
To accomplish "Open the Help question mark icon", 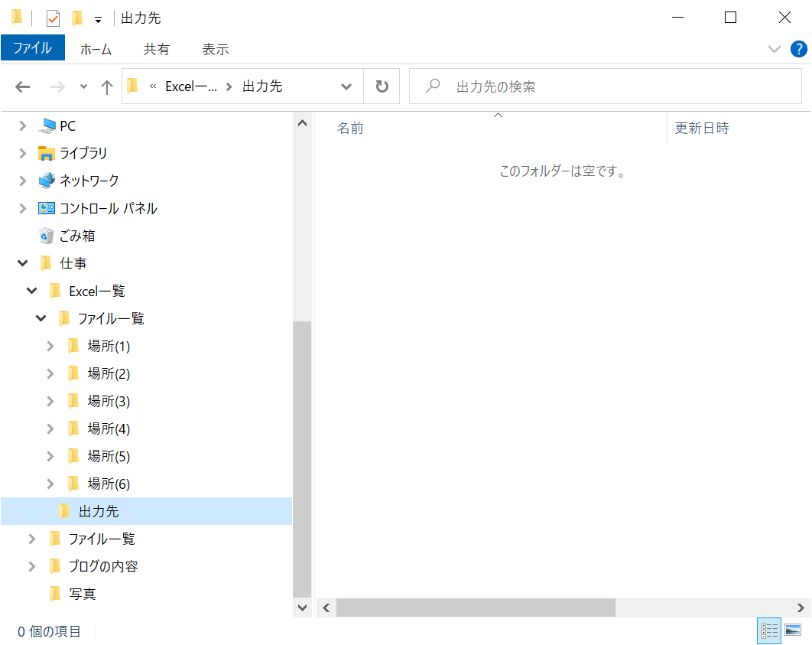I will [x=798, y=50].
